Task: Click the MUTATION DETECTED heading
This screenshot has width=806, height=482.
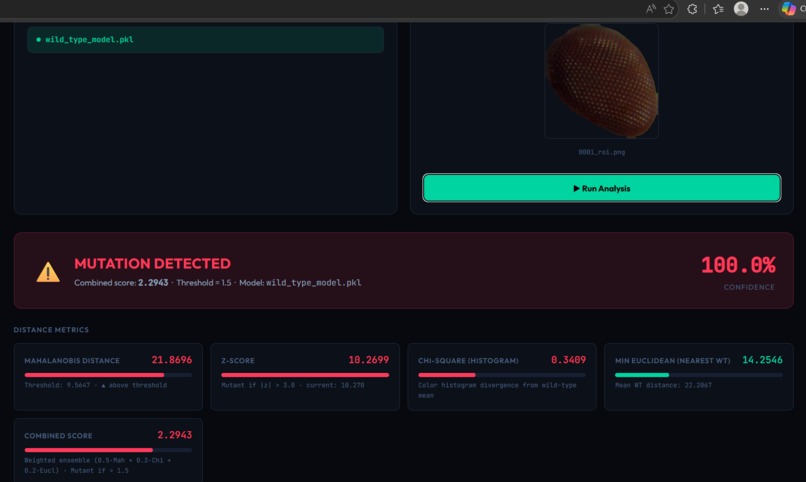Action: (153, 264)
